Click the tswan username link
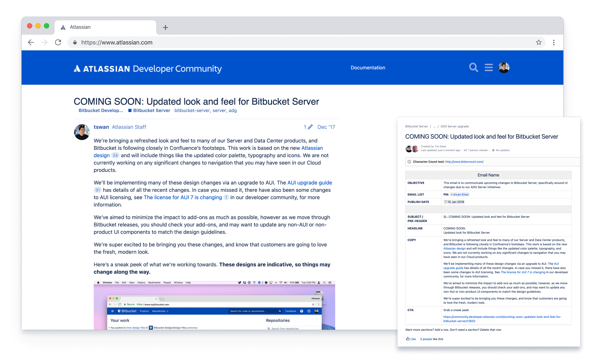Viewport: 597px width, 364px height. pos(101,127)
